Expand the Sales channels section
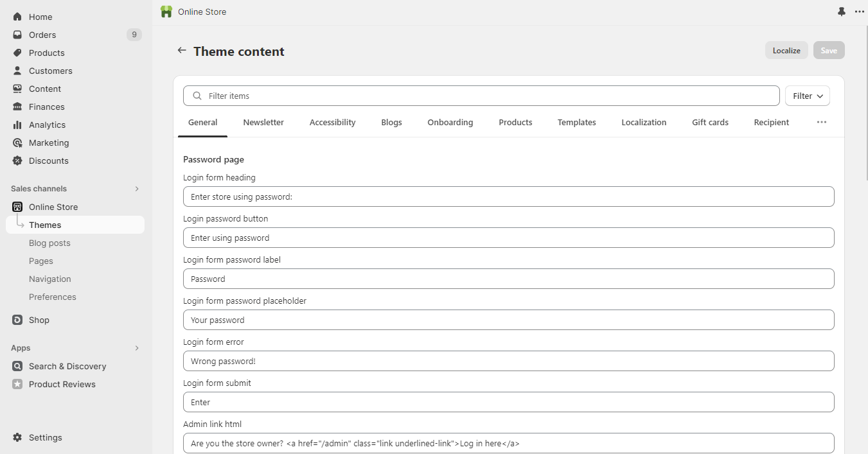Viewport: 868px width, 454px height. (x=136, y=189)
